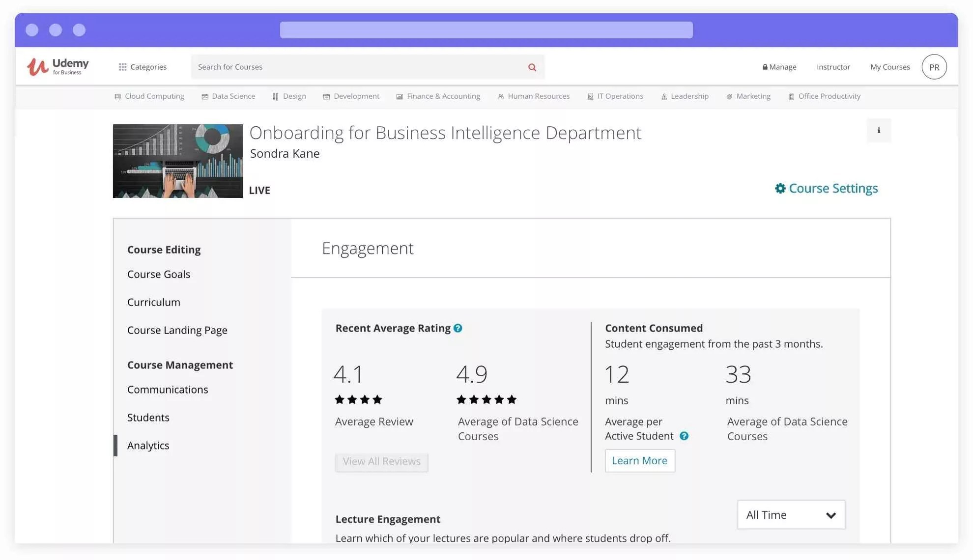The image size is (973, 560).
Task: Go to the Students section
Action: click(x=148, y=418)
